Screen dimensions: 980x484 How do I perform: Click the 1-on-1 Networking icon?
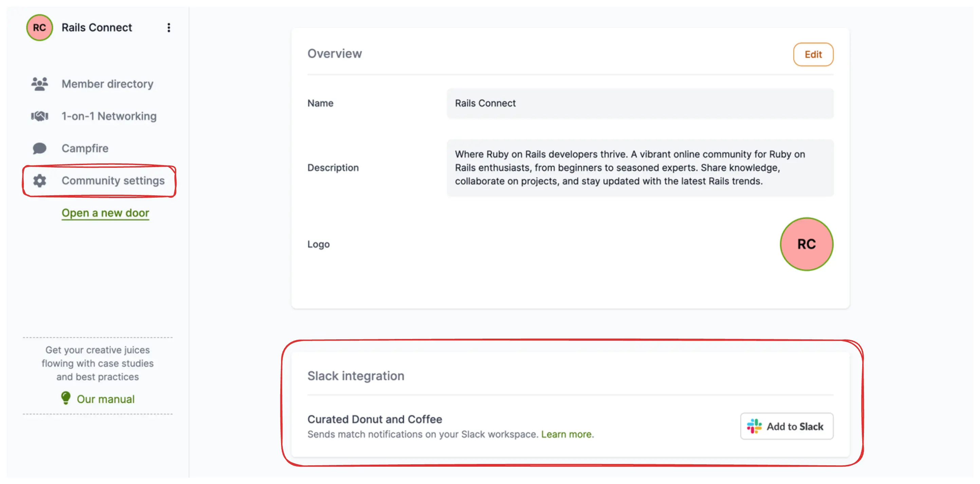(x=39, y=116)
